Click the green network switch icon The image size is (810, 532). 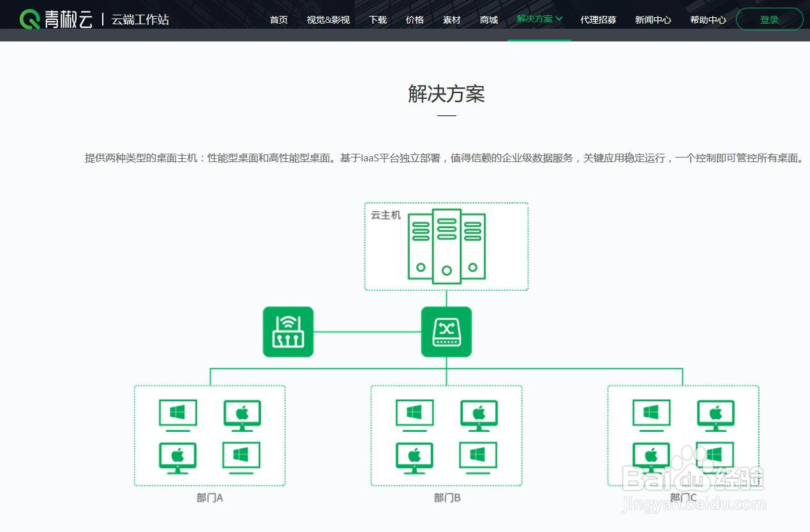click(446, 331)
